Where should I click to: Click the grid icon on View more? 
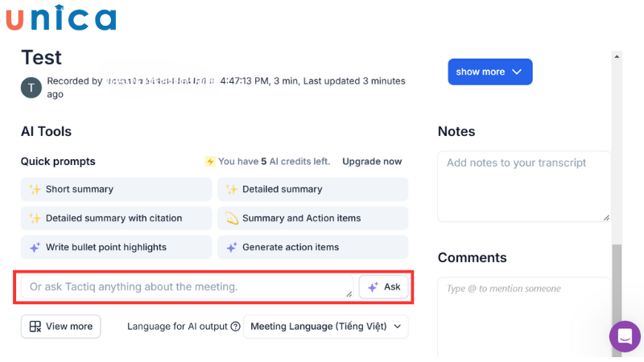[x=35, y=327]
